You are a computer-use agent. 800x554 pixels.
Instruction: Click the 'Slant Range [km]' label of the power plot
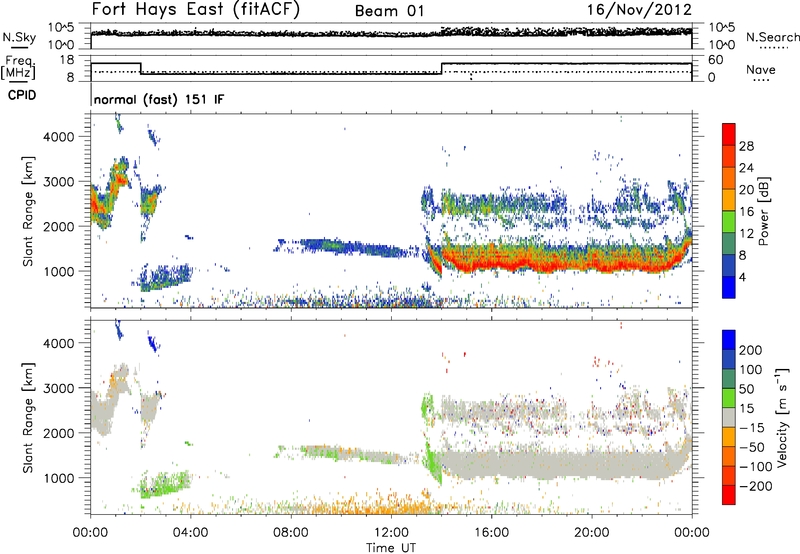pos(28,211)
